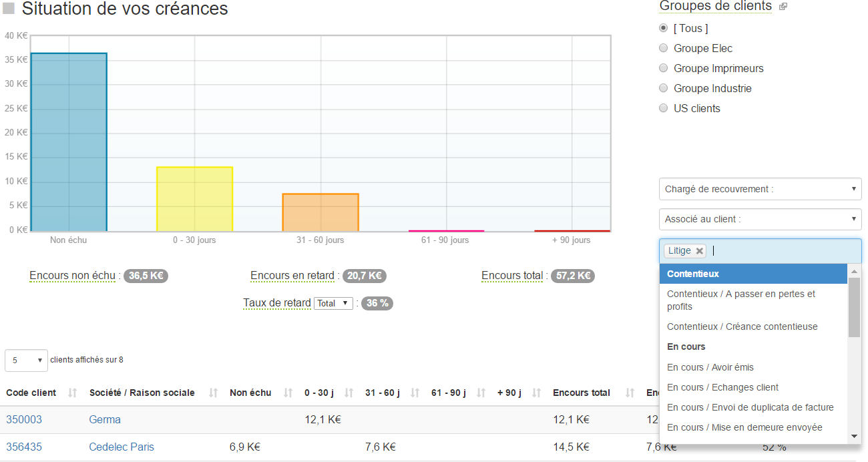Click the blue Non échu chart bar

[69, 142]
